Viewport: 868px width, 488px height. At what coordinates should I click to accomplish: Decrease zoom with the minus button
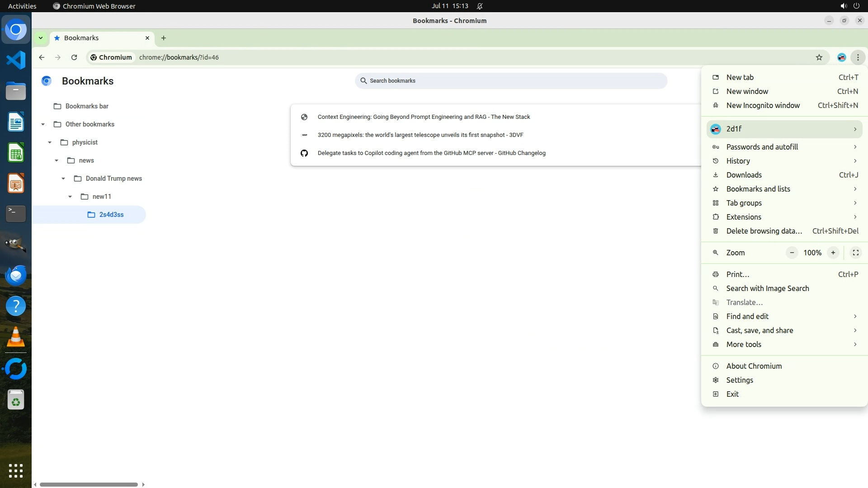click(792, 253)
